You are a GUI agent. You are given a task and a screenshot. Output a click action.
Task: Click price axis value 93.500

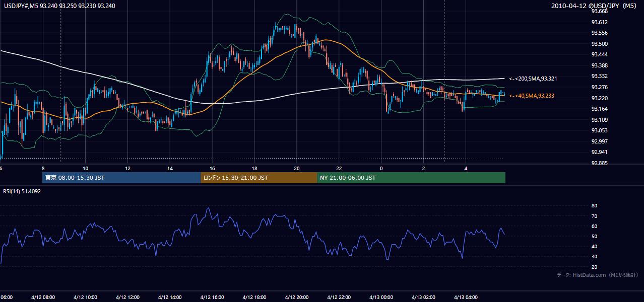599,44
